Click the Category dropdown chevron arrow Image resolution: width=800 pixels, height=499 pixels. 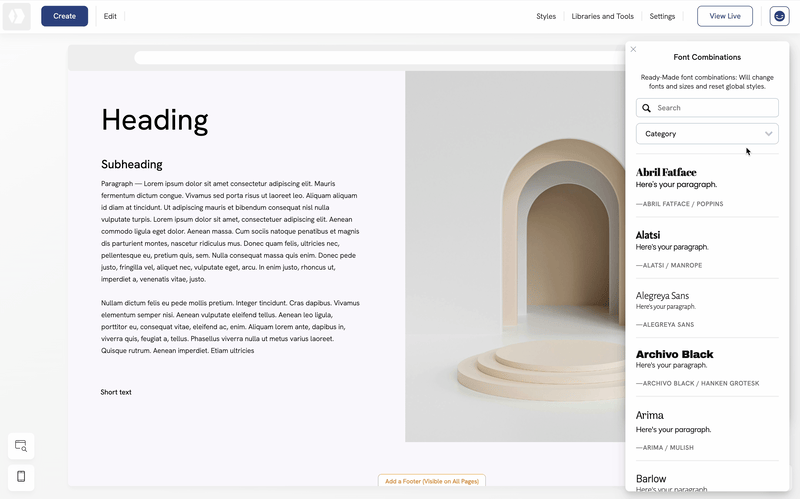(768, 133)
